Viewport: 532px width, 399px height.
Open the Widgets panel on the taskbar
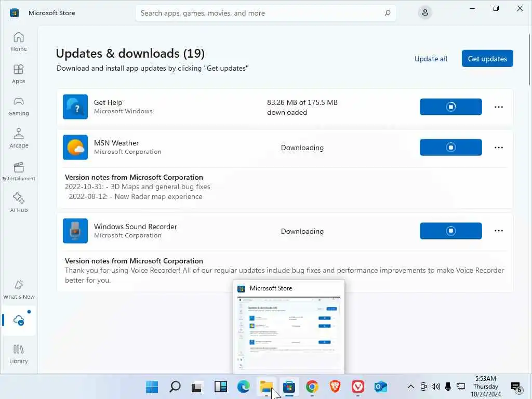point(220,387)
